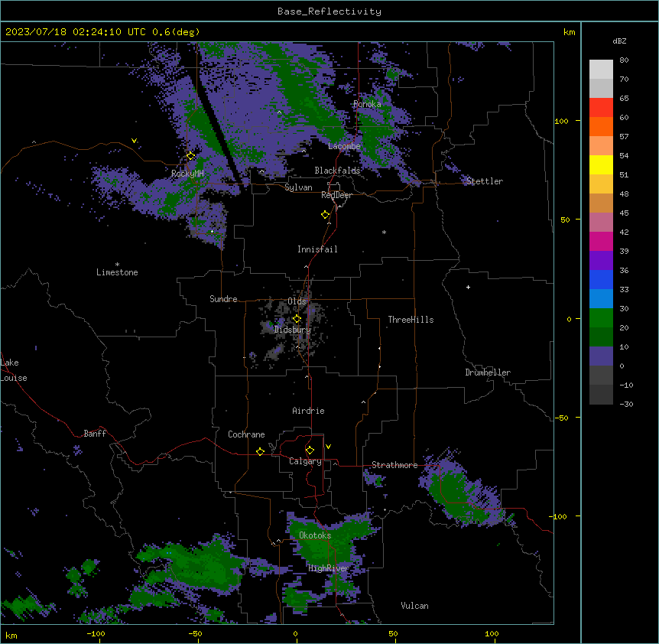Click the Stettler town label
The image size is (659, 644).
[x=485, y=181]
